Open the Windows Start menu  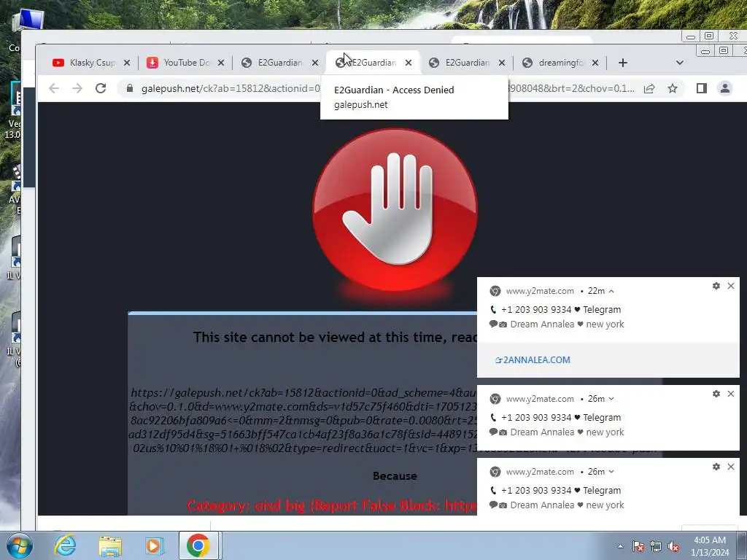18,545
